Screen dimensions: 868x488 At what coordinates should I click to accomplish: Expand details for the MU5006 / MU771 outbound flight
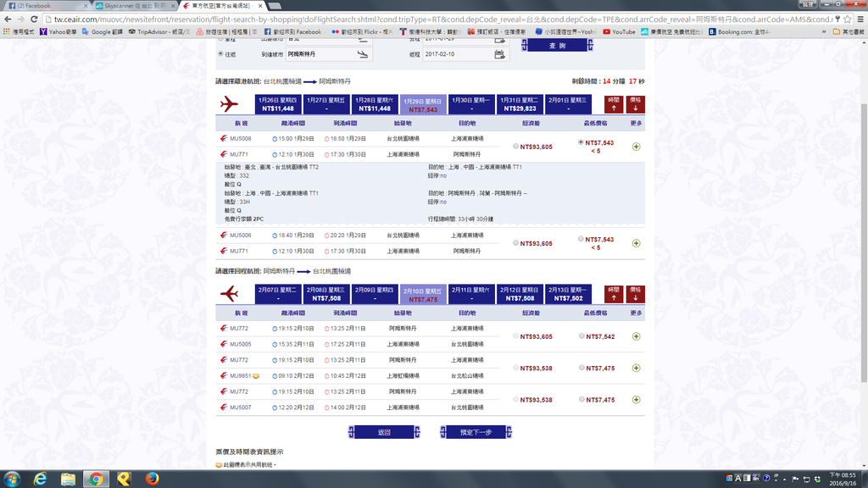[x=636, y=243]
